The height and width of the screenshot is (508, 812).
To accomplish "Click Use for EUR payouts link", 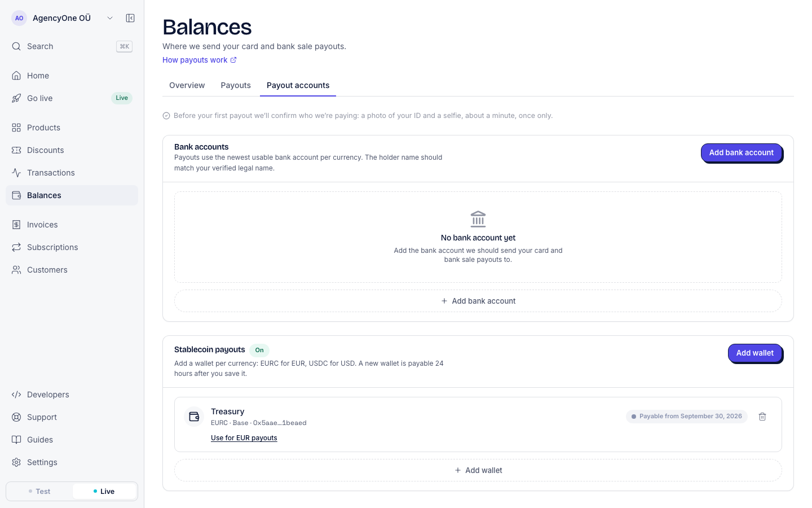I will 244,438.
